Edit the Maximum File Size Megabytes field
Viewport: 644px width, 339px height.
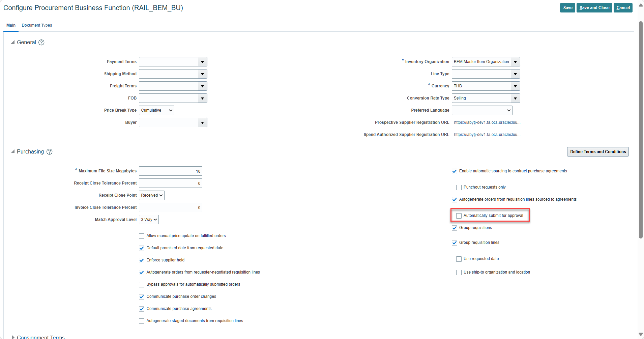tap(170, 171)
